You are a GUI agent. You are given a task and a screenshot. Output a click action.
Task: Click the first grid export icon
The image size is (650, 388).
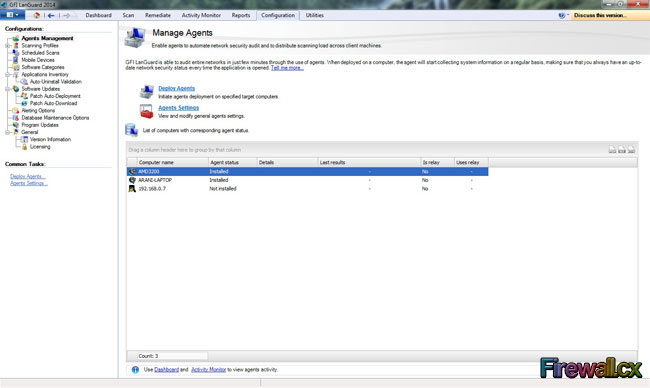coord(612,150)
